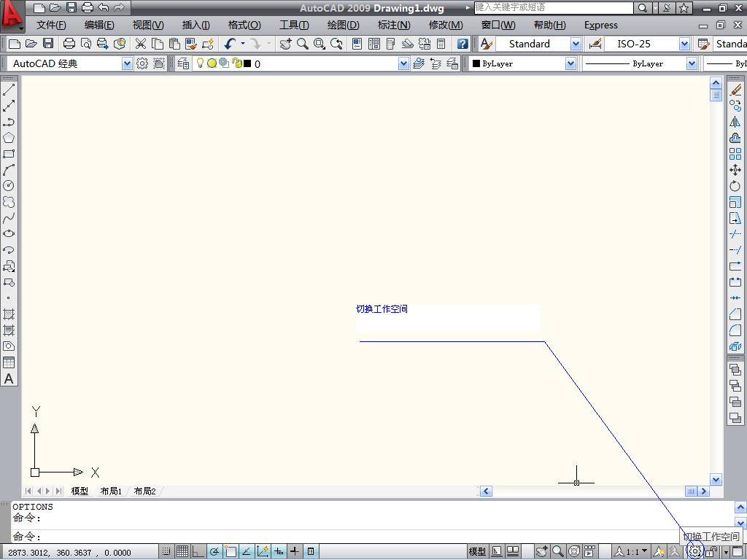
Task: Switch to the 布局2 layout tab
Action: click(x=144, y=491)
